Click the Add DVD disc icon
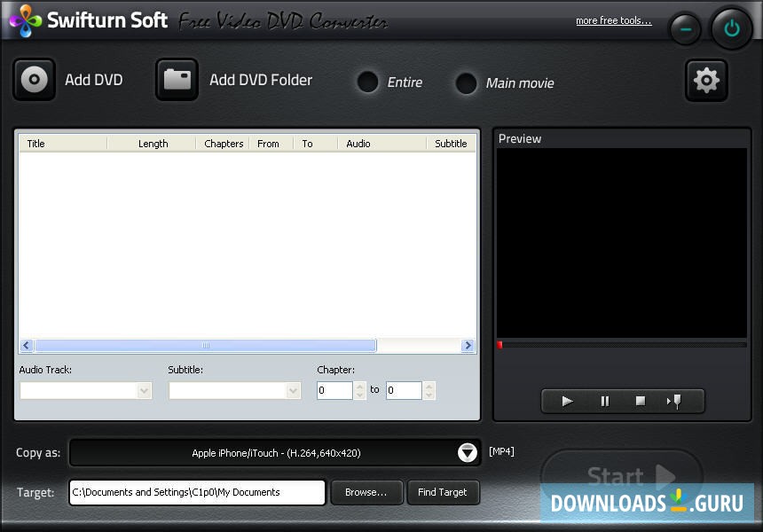Viewport: 763px width, 532px height. tap(35, 80)
